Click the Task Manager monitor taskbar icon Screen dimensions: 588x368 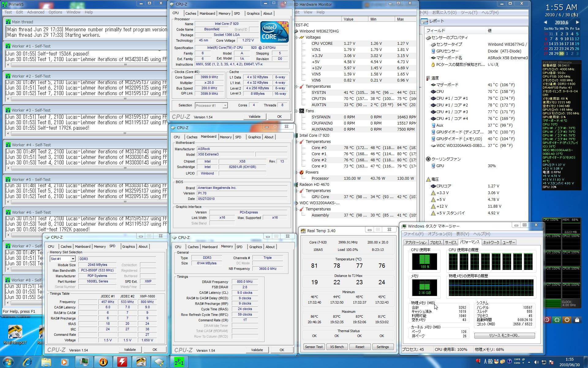pos(84,362)
